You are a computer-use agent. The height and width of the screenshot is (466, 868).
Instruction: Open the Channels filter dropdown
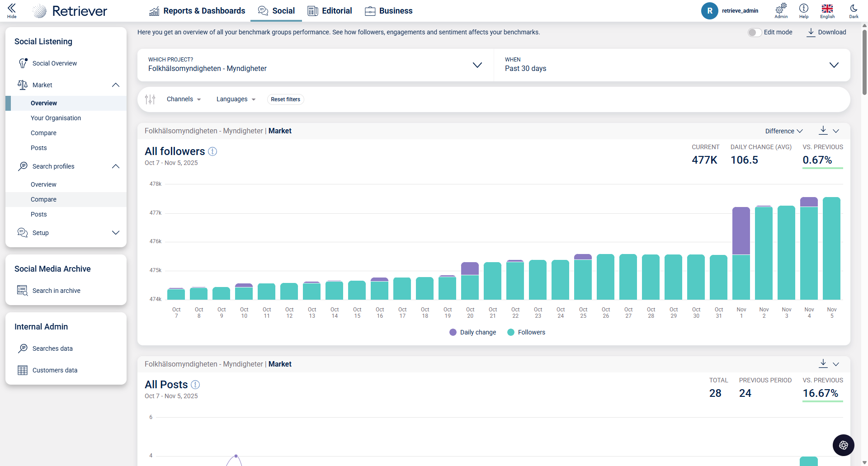pyautogui.click(x=184, y=99)
